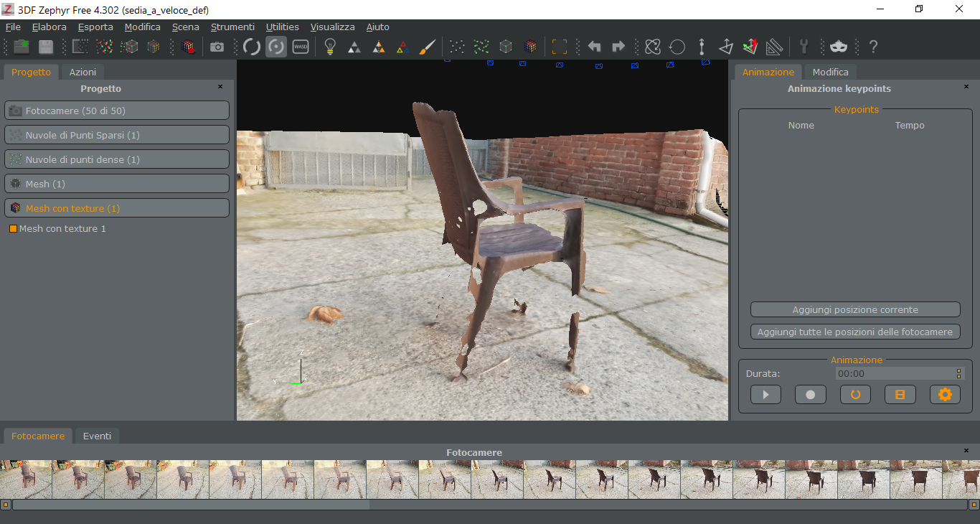The width and height of the screenshot is (980, 524).
Task: Show green wireframe mesh view icon
Action: pos(506,47)
